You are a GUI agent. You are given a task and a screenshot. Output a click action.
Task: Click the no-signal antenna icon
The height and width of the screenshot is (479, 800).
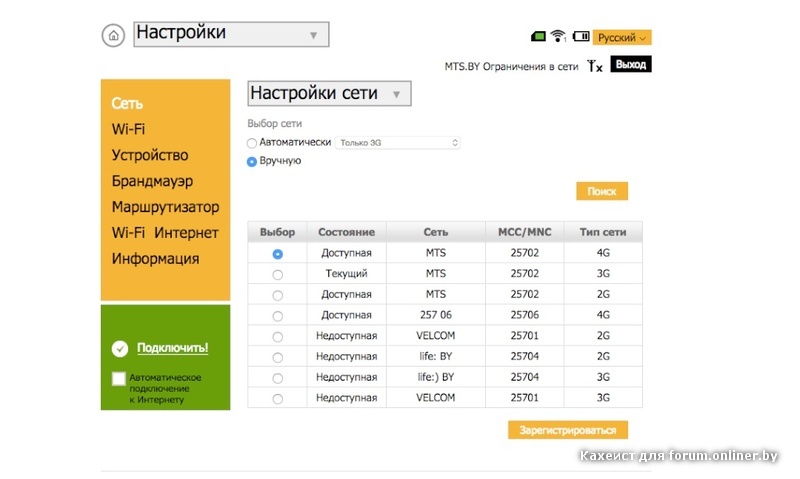pos(595,66)
